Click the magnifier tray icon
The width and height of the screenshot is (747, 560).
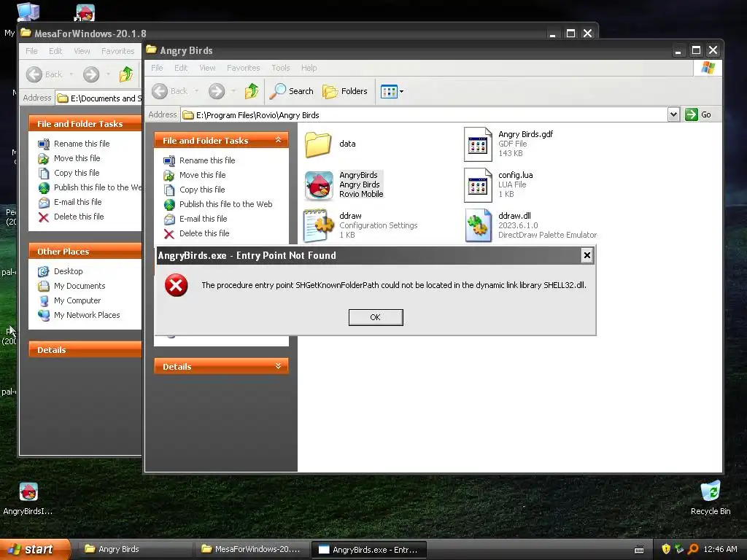coord(693,550)
